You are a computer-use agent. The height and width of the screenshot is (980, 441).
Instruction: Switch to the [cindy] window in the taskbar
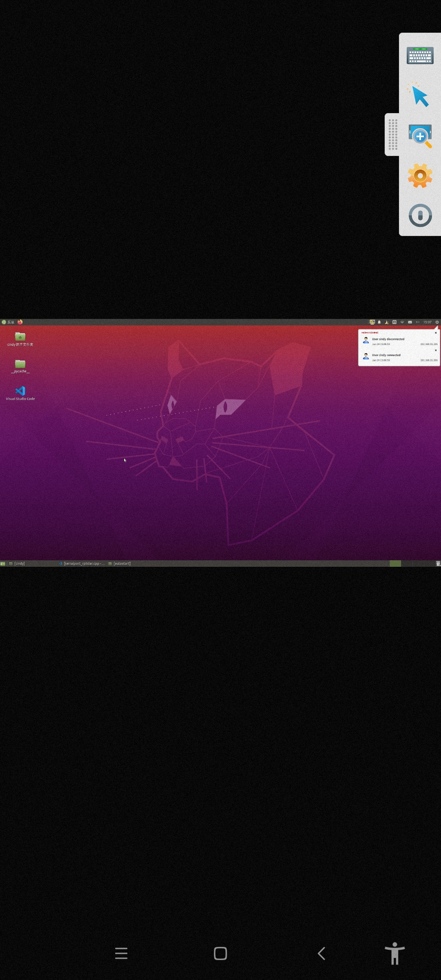pos(17,563)
